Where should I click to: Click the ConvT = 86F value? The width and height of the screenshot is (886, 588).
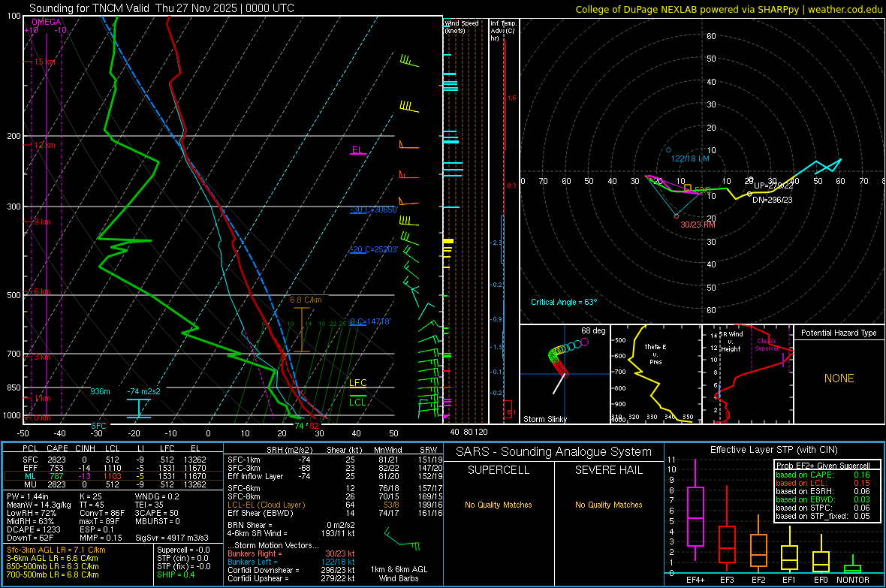click(x=101, y=513)
